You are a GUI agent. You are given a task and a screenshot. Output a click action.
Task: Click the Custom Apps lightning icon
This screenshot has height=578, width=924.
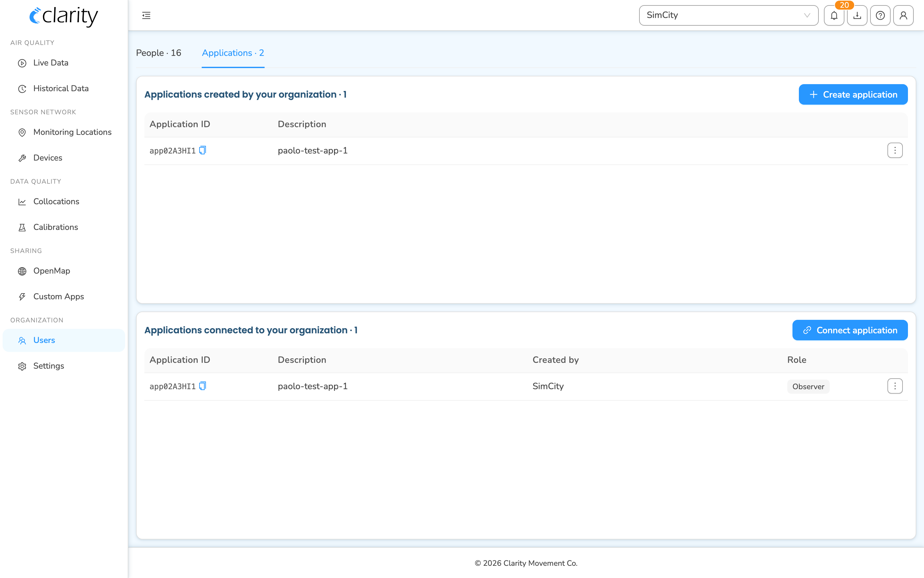(22, 297)
